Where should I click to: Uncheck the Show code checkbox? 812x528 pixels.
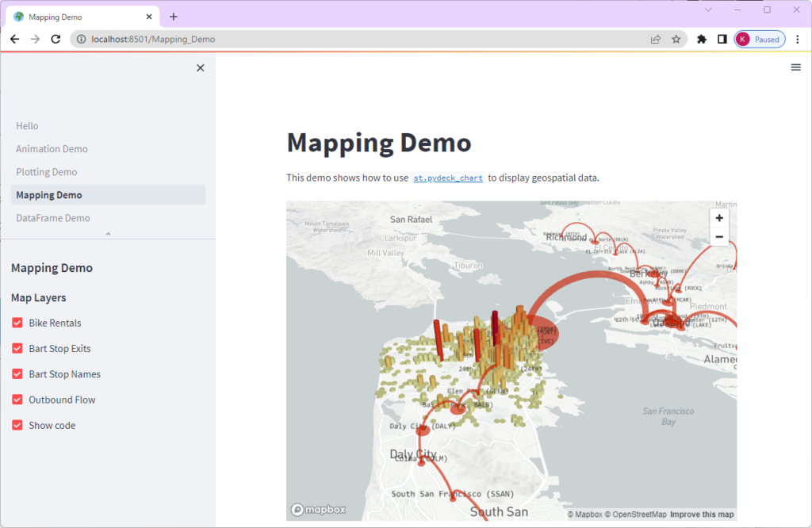coord(17,426)
